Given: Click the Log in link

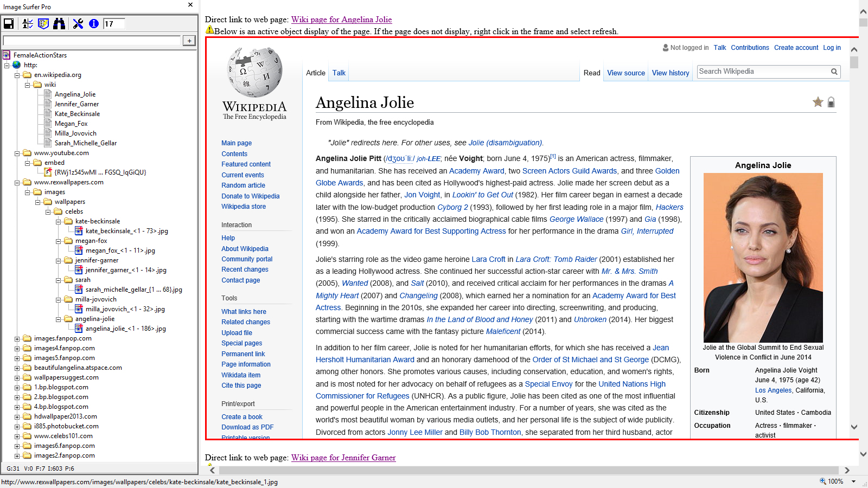Looking at the screenshot, I should [832, 48].
